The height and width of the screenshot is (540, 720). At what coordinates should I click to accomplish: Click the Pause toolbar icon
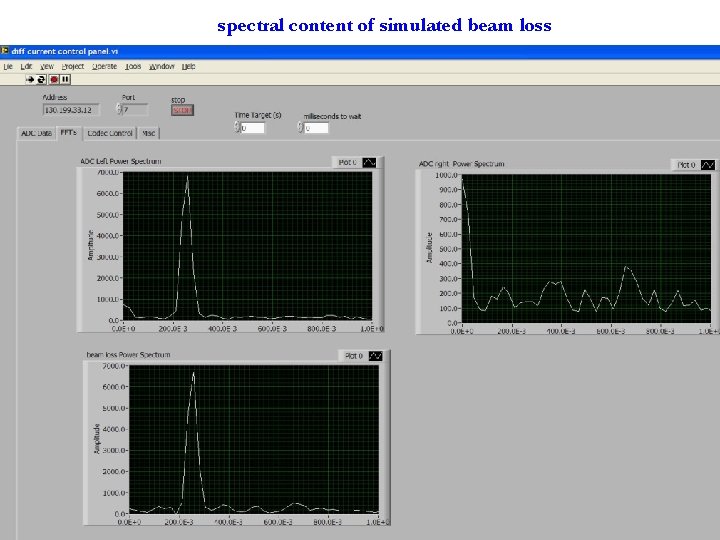pyautogui.click(x=66, y=79)
